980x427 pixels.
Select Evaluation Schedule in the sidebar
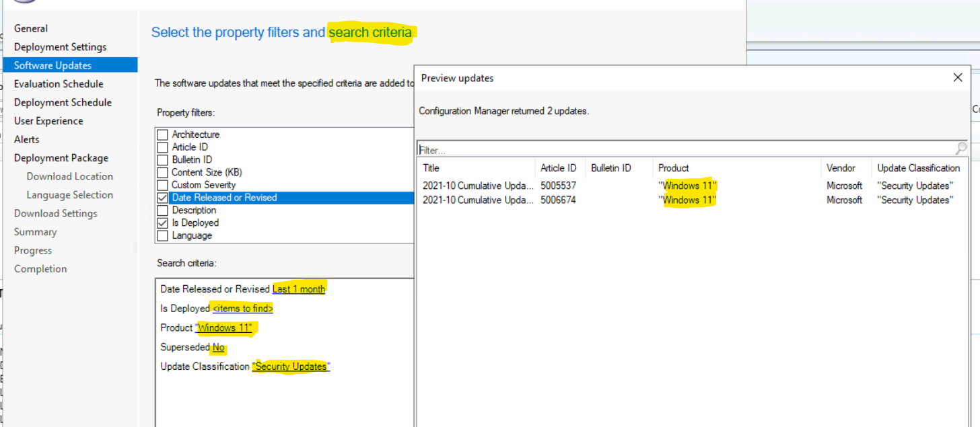click(59, 84)
